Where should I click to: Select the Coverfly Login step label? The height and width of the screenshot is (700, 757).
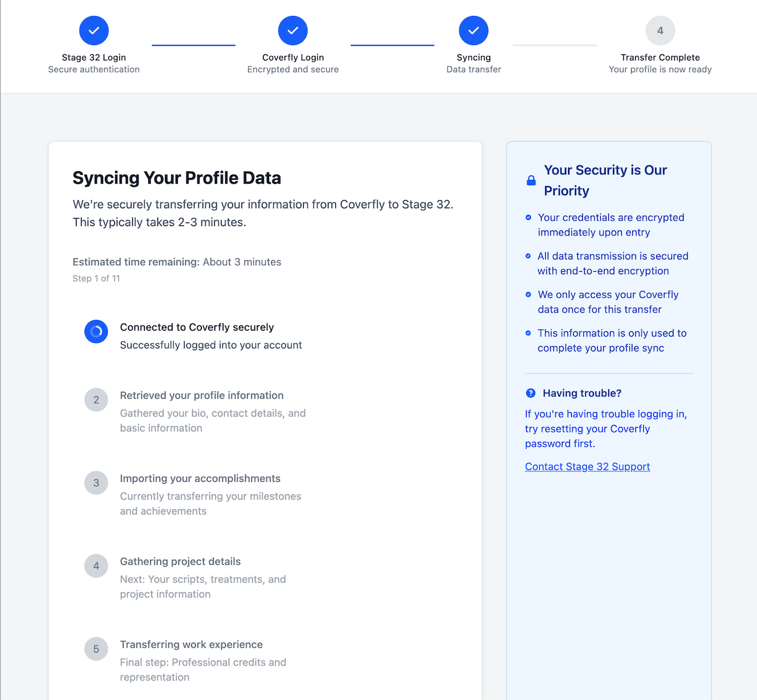(x=293, y=57)
